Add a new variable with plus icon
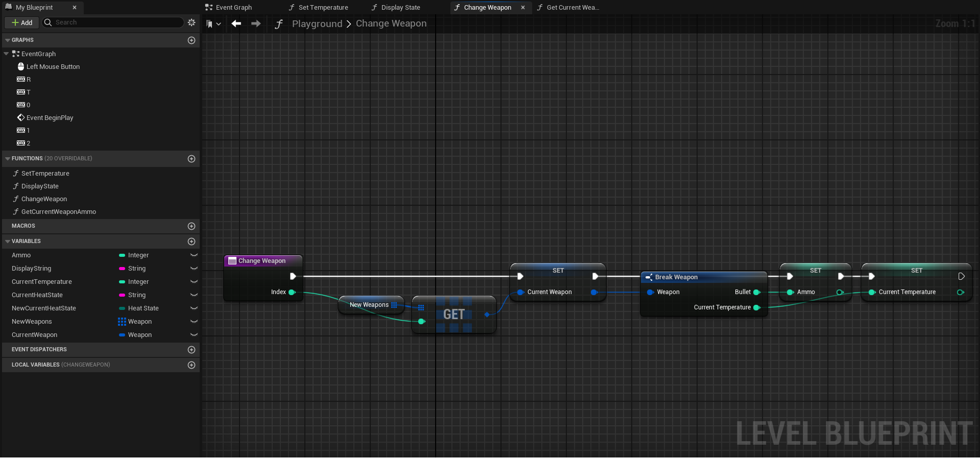Screen dimensions: 980x459 [192, 241]
